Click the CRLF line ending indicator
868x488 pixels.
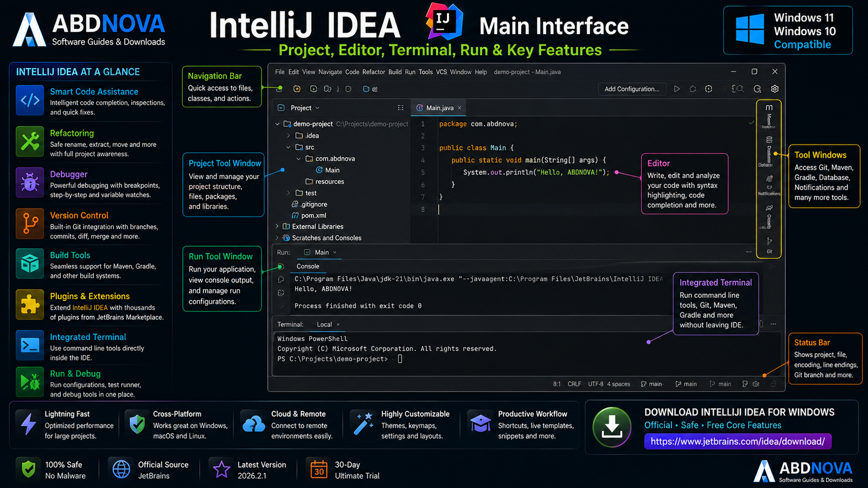tap(575, 384)
